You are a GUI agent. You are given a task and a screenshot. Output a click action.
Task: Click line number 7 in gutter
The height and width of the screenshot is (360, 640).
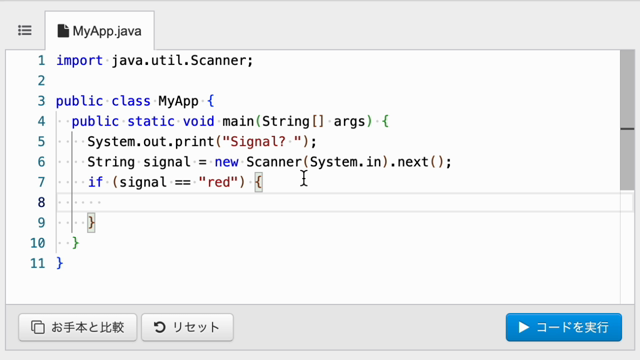pyautogui.click(x=42, y=182)
